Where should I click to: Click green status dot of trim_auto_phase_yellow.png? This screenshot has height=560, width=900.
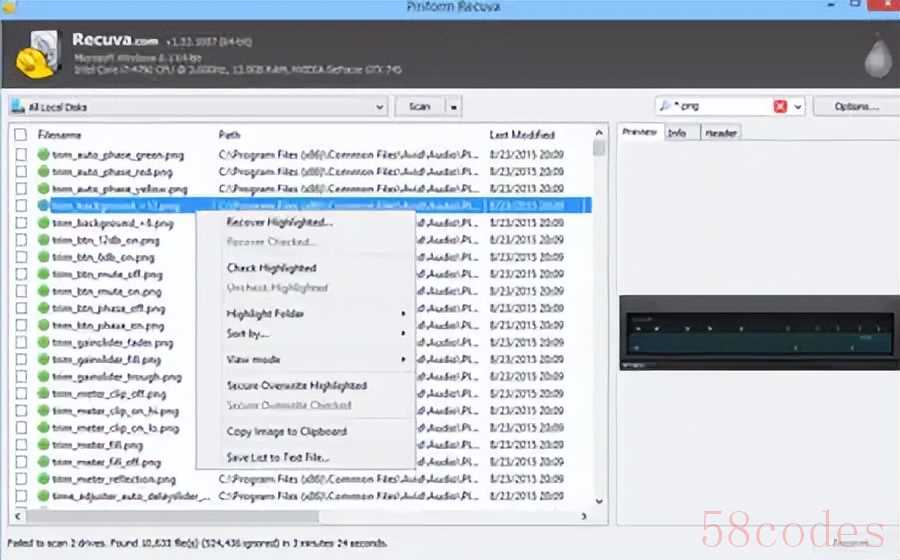click(x=43, y=188)
